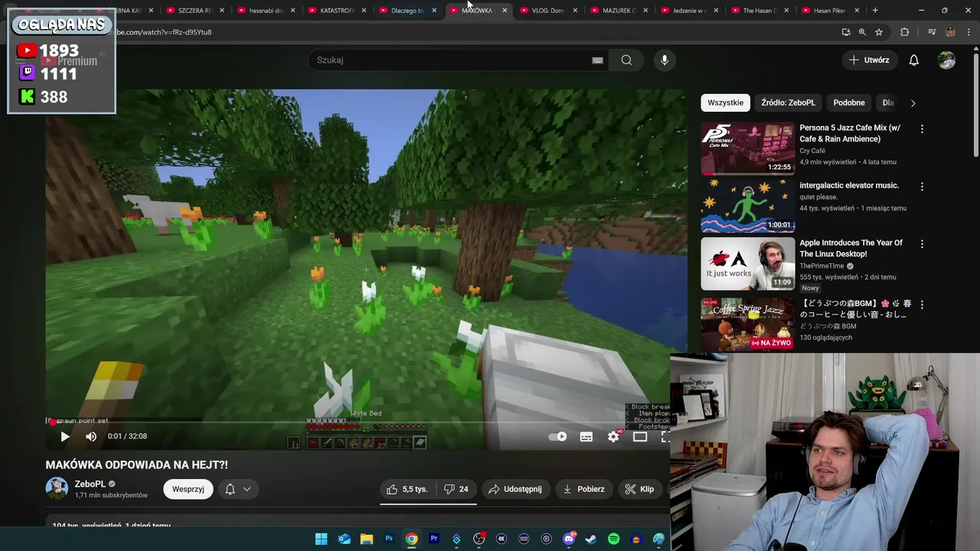This screenshot has height=551, width=980.
Task: Open Spotify from taskbar
Action: 613,539
